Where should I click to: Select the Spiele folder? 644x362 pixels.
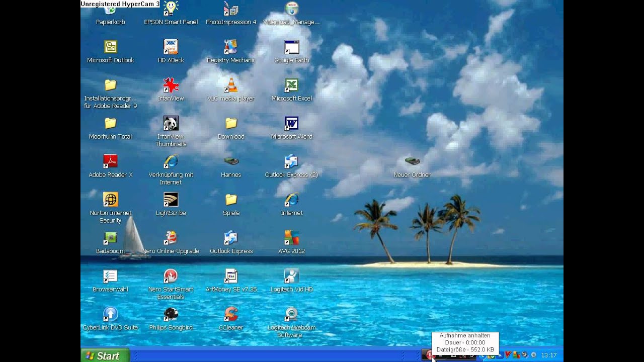point(231,200)
